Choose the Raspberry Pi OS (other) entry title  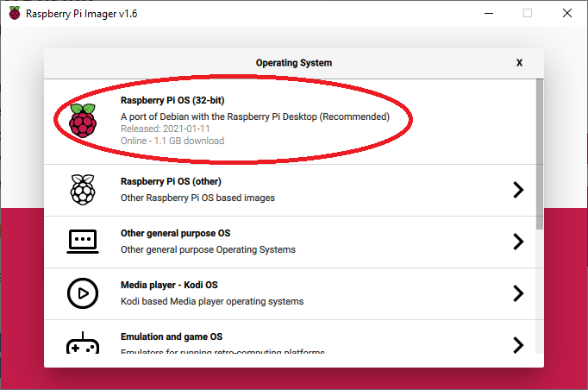tap(171, 181)
